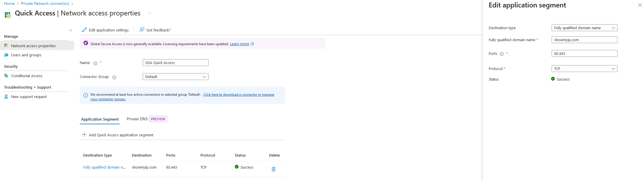644x180 pixels.
Task: Click the Quick Access app icon in header
Action: click(x=8, y=15)
